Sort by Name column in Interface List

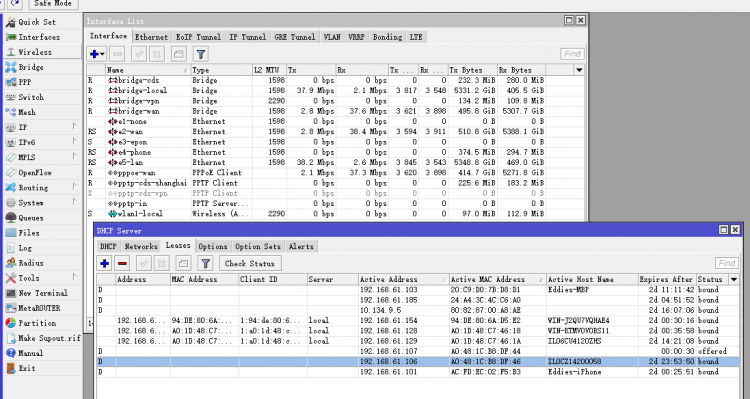pos(148,70)
